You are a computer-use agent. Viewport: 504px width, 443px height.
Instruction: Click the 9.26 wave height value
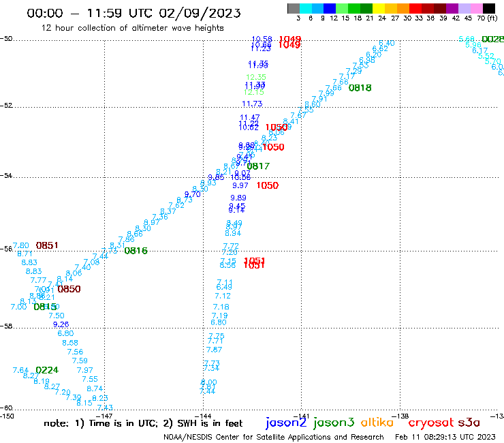click(61, 324)
